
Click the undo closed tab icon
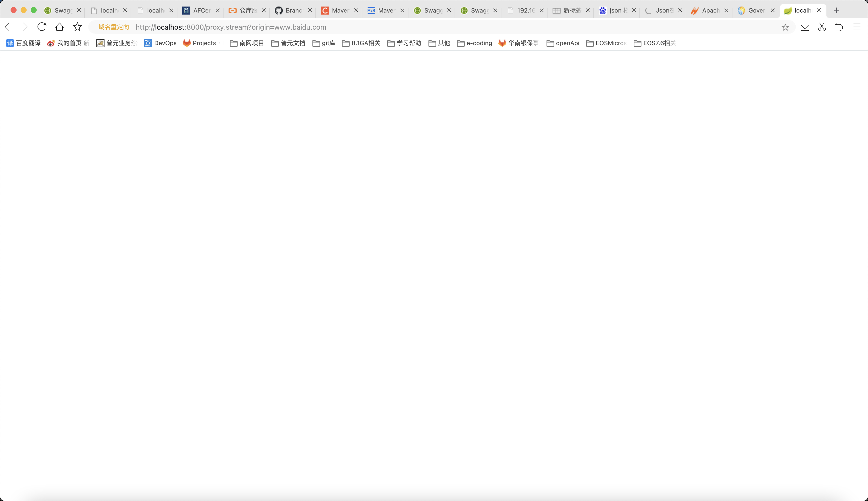point(839,27)
